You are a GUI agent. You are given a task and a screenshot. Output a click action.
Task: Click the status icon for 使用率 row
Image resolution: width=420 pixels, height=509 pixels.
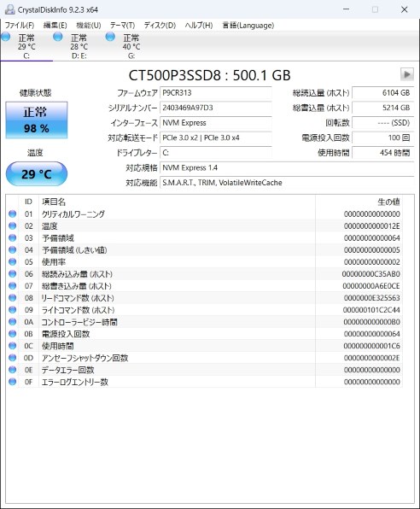coord(12,261)
